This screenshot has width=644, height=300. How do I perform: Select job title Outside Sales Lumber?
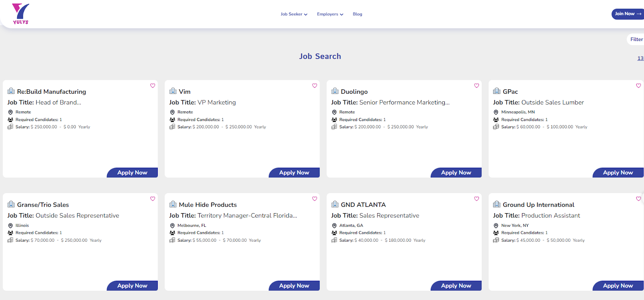click(553, 103)
